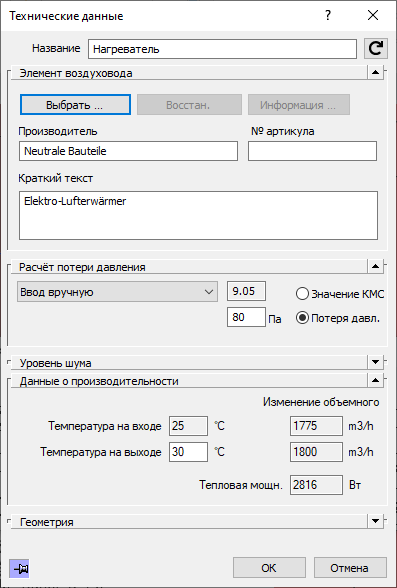The height and width of the screenshot is (588, 397).
Task: Click the refresh icon beside the Название field
Action: tap(376, 49)
